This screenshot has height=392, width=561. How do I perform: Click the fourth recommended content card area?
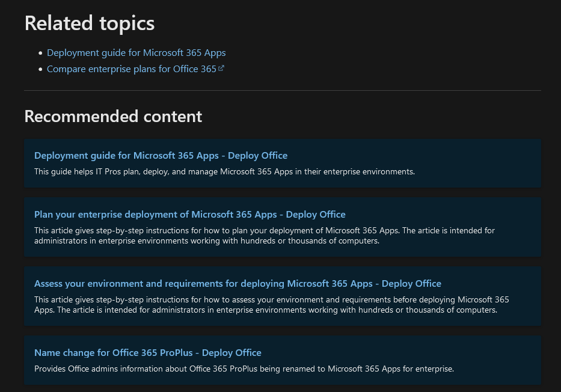click(x=282, y=360)
